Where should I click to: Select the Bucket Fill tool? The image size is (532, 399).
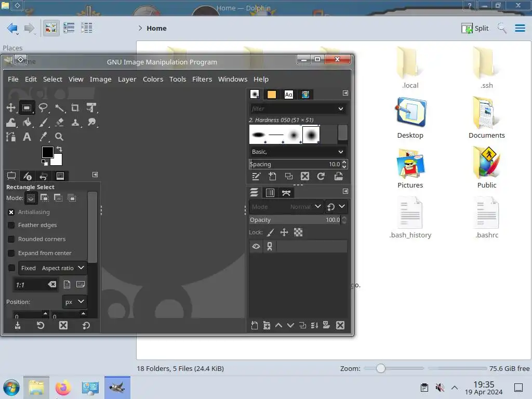click(27, 122)
